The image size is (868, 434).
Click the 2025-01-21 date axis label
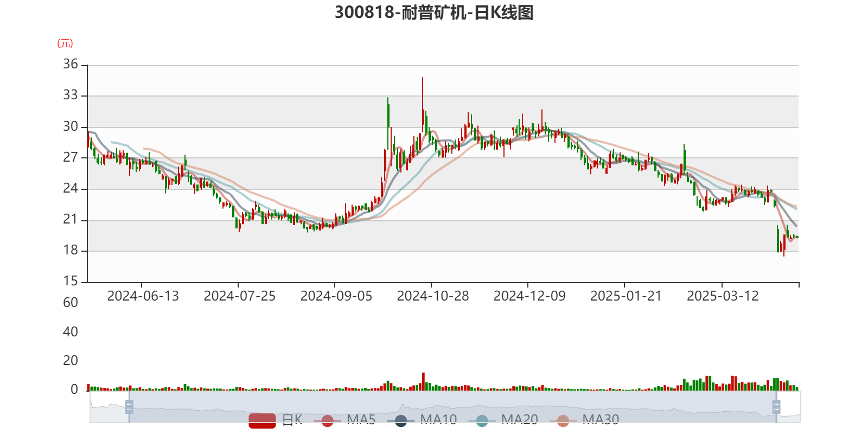pyautogui.click(x=626, y=296)
